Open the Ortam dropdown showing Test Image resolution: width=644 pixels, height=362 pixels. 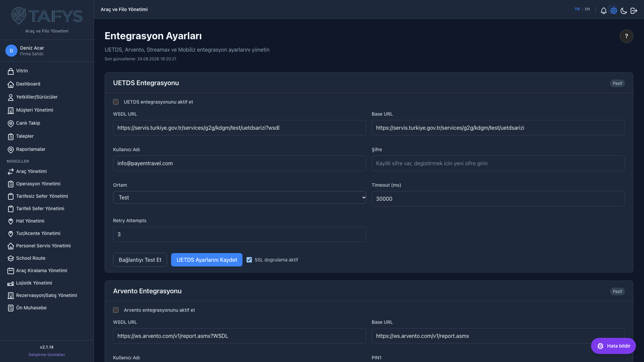[x=239, y=197]
